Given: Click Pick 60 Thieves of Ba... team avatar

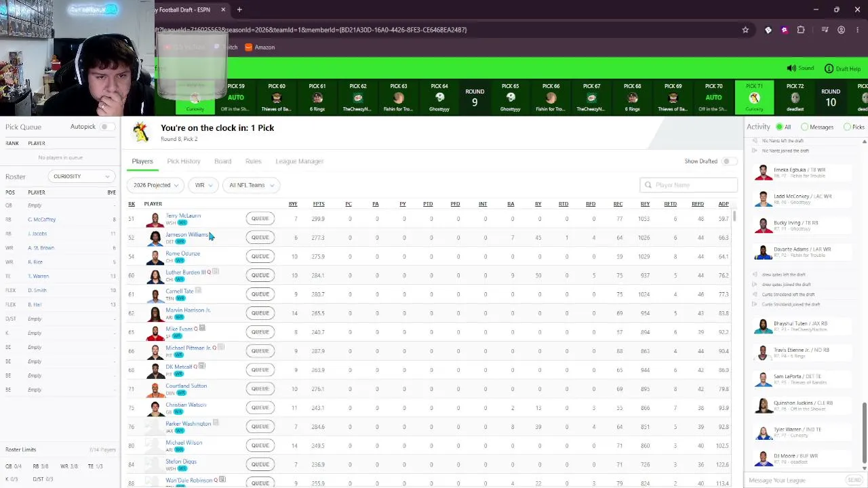Looking at the screenshot, I should [x=277, y=98].
